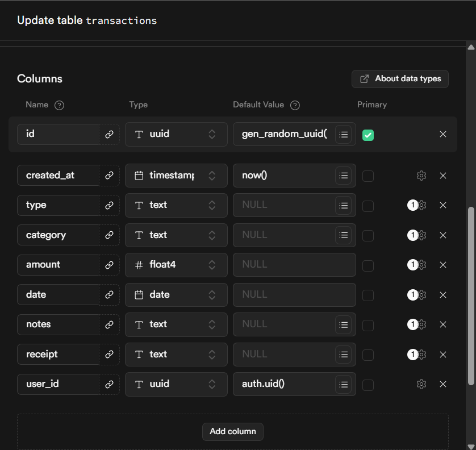Check primary key for amount column

368,266
